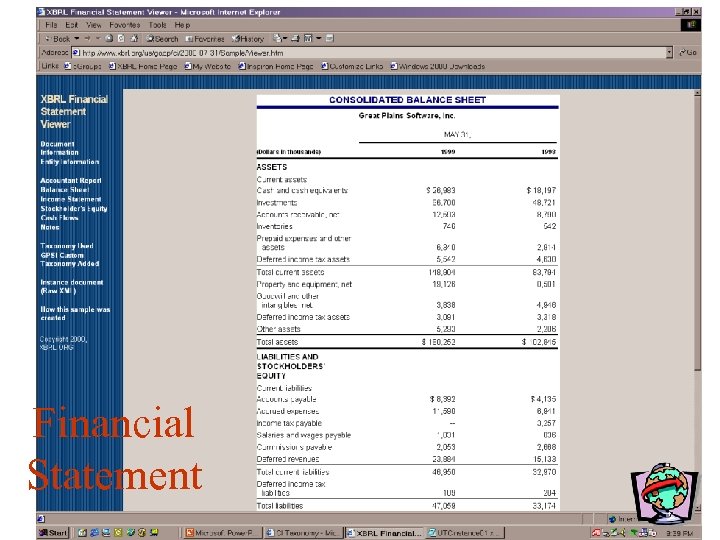Open the Favorites menu

tap(124, 25)
